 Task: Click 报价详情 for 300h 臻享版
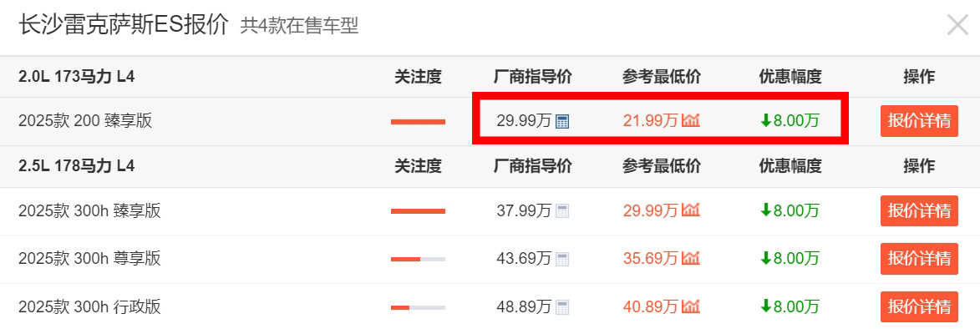coord(919,211)
